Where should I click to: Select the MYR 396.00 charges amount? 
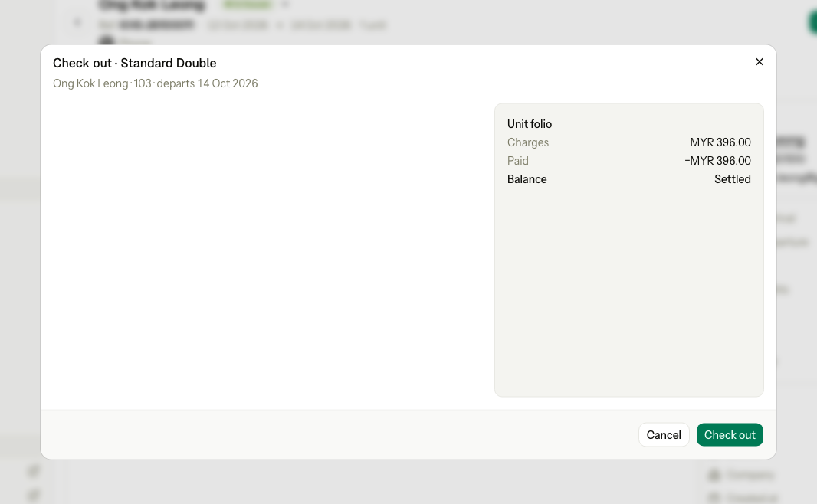(x=720, y=142)
